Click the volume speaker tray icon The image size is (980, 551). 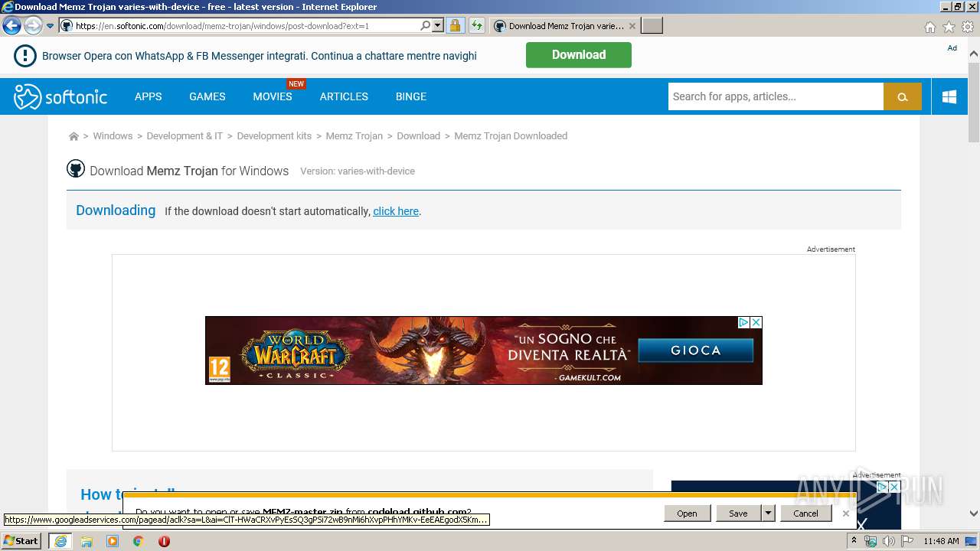[x=889, y=541]
